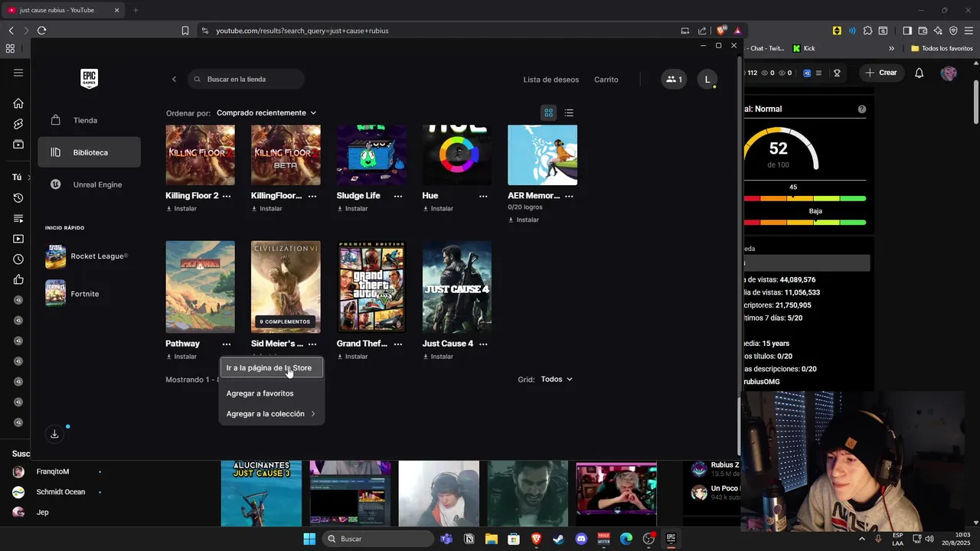Open the downloads icon in Epic sidebar
Image resolution: width=980 pixels, height=551 pixels.
54,434
